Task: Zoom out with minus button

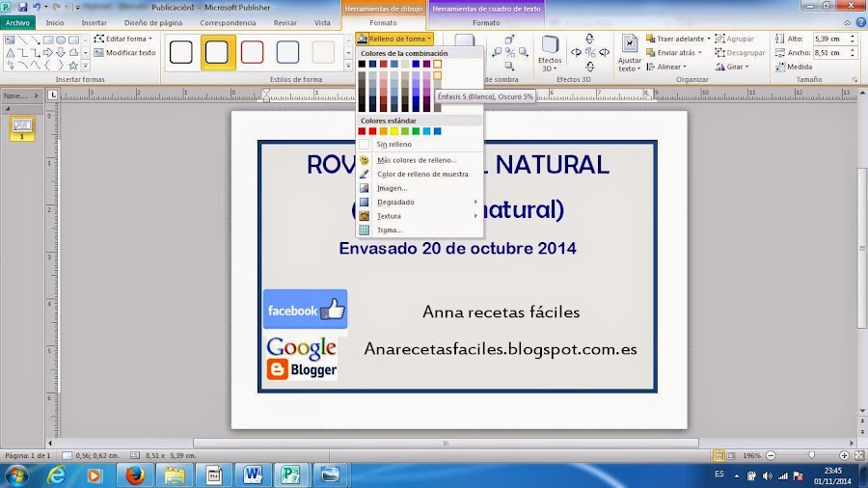Action: click(x=771, y=455)
